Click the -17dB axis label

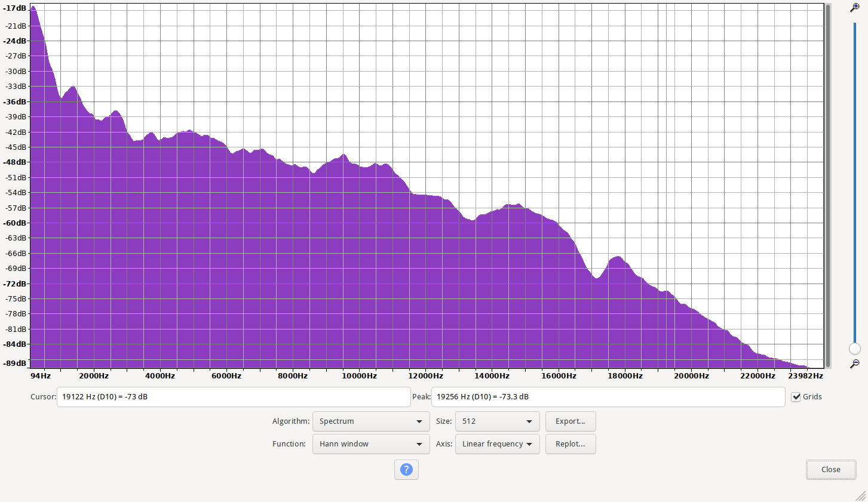pos(15,8)
